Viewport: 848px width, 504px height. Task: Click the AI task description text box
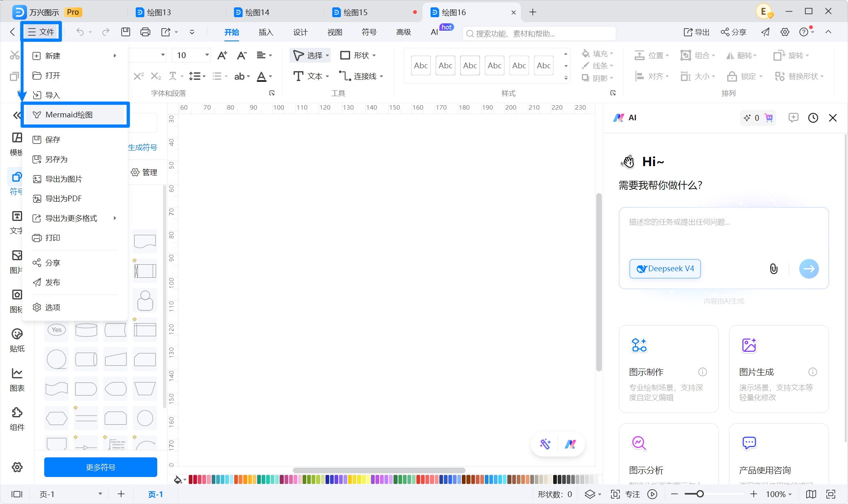724,232
